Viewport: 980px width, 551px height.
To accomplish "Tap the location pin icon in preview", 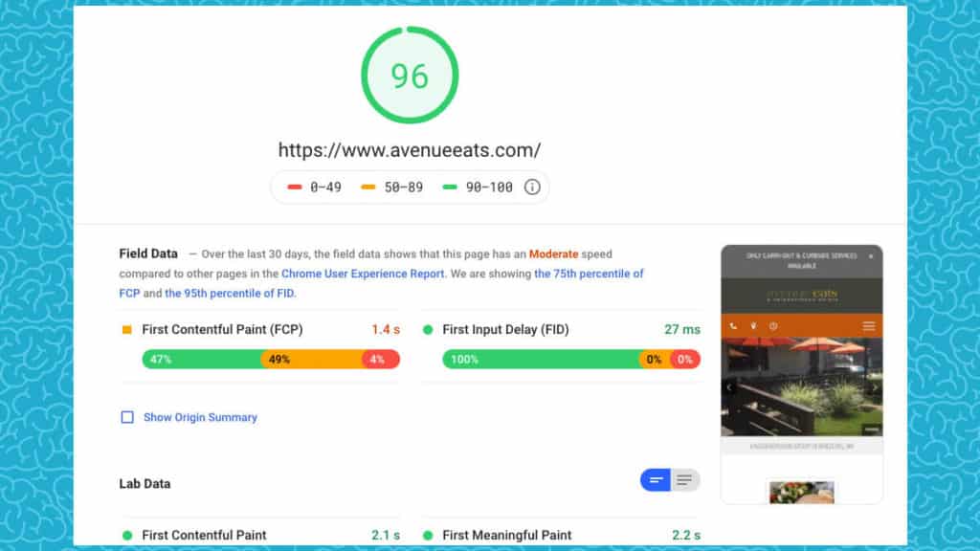I will tap(753, 326).
